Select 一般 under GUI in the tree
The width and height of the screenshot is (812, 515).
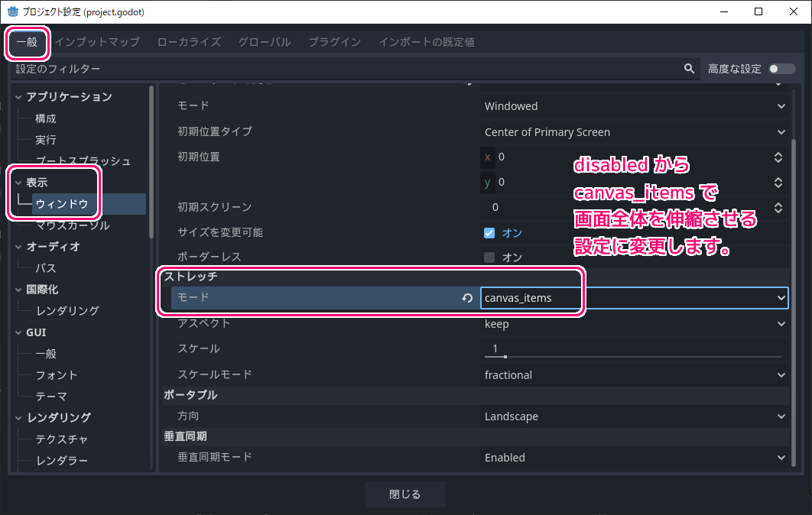46,354
